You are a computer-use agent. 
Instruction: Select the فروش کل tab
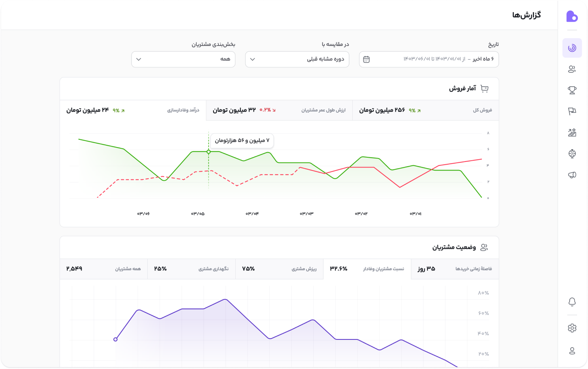coord(425,111)
